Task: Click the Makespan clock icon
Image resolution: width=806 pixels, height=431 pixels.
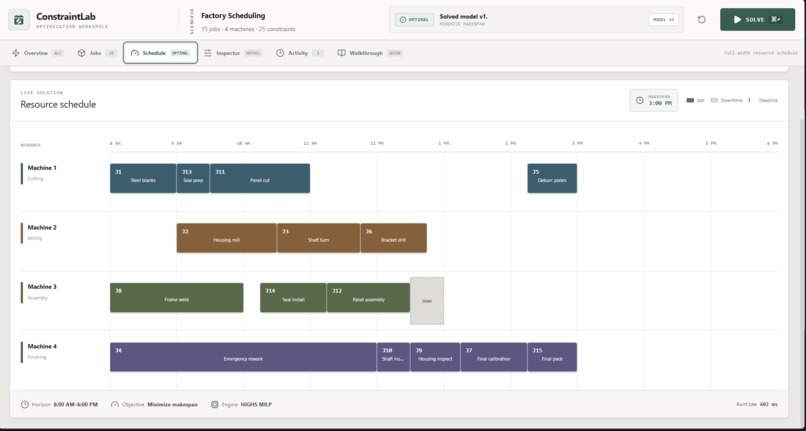Action: click(x=639, y=100)
